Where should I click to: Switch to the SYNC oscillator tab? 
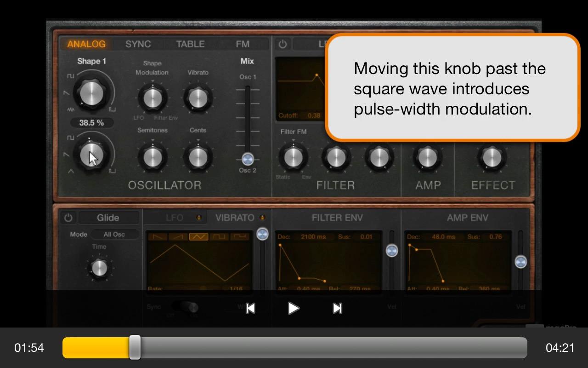(138, 44)
